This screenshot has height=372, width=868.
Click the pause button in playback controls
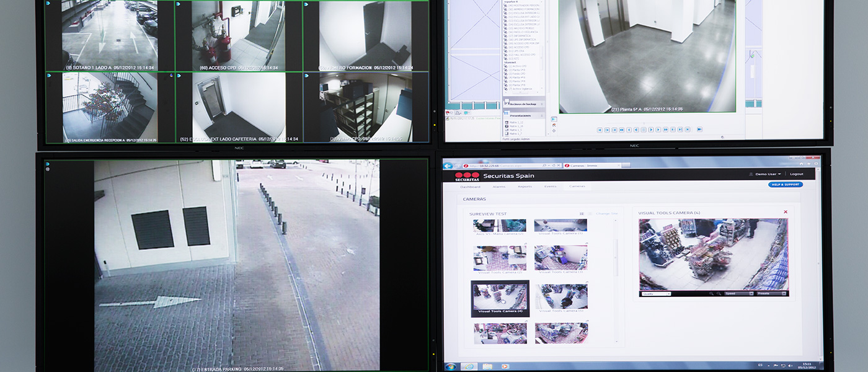[x=644, y=130]
